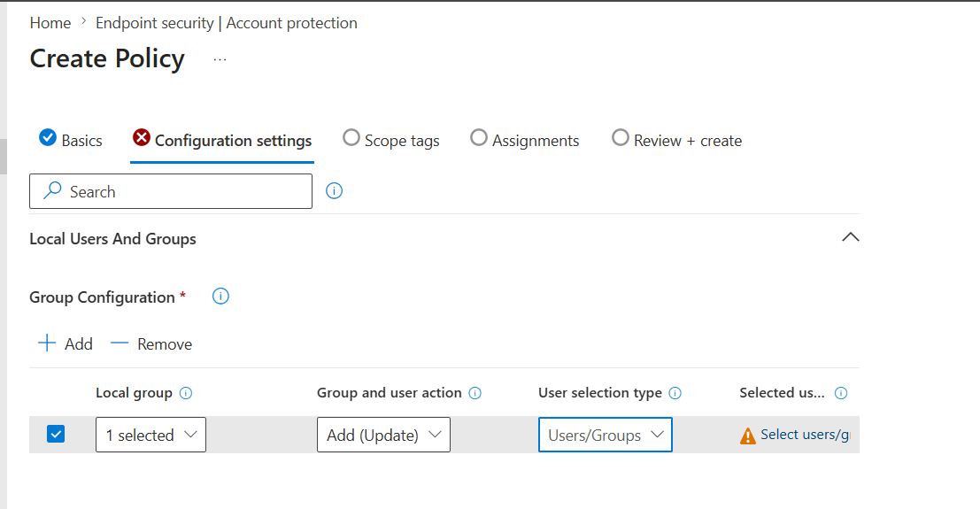The image size is (980, 509).
Task: Open info icon next to Group Configuration
Action: click(220, 297)
